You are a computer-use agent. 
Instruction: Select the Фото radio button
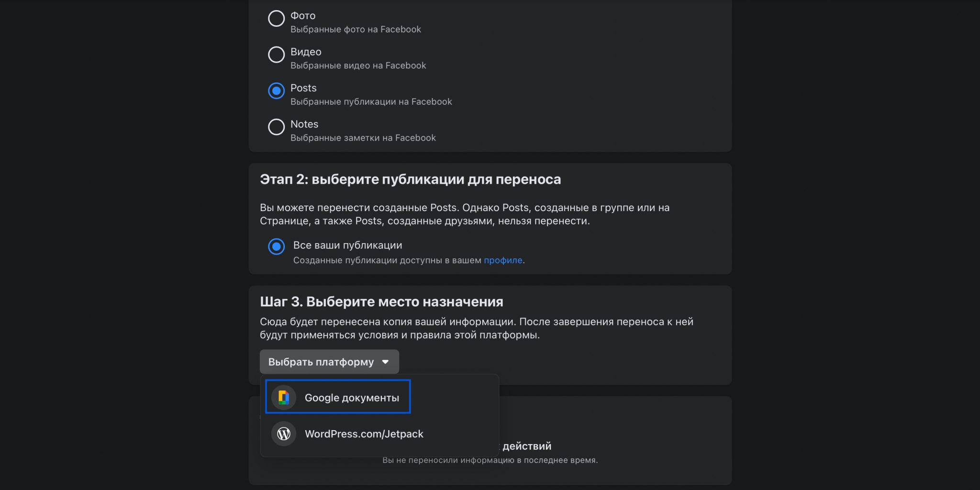click(276, 19)
